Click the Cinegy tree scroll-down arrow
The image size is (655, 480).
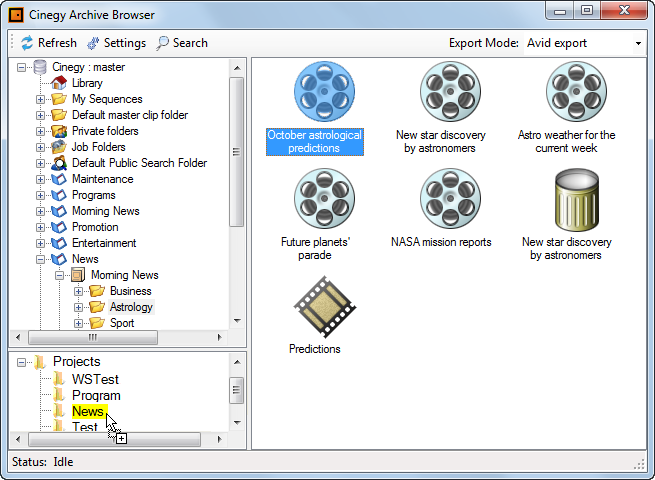237,321
